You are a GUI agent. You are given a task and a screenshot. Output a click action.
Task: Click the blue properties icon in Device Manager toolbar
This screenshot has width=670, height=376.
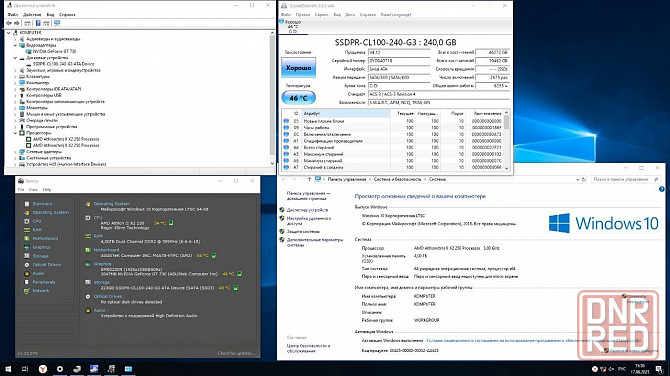click(38, 23)
